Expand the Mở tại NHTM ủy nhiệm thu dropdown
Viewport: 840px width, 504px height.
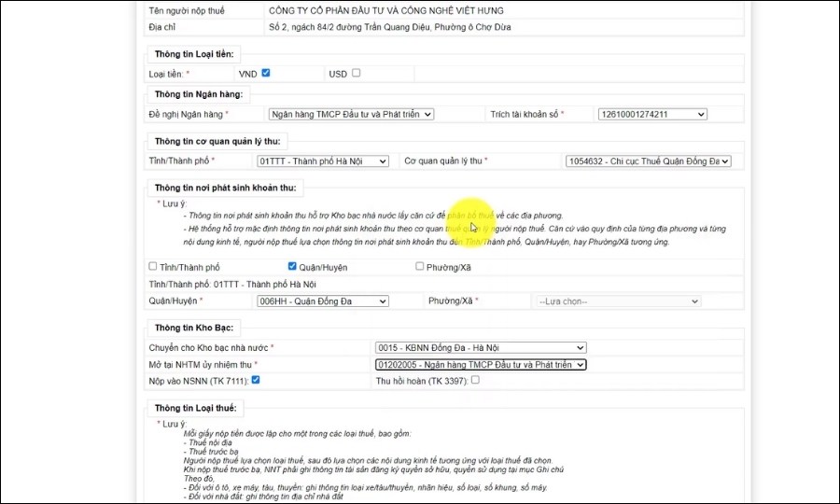coord(480,365)
